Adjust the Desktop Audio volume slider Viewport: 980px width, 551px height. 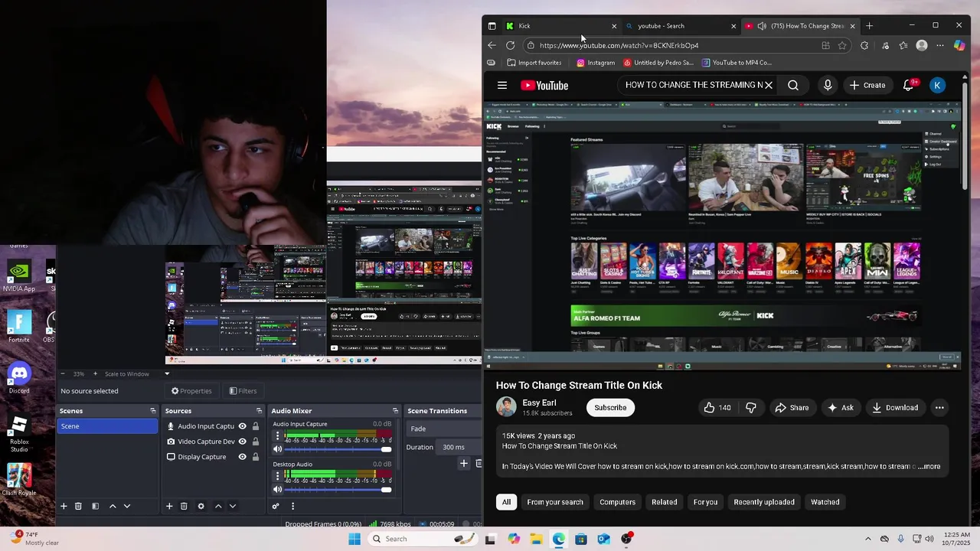[337, 489]
